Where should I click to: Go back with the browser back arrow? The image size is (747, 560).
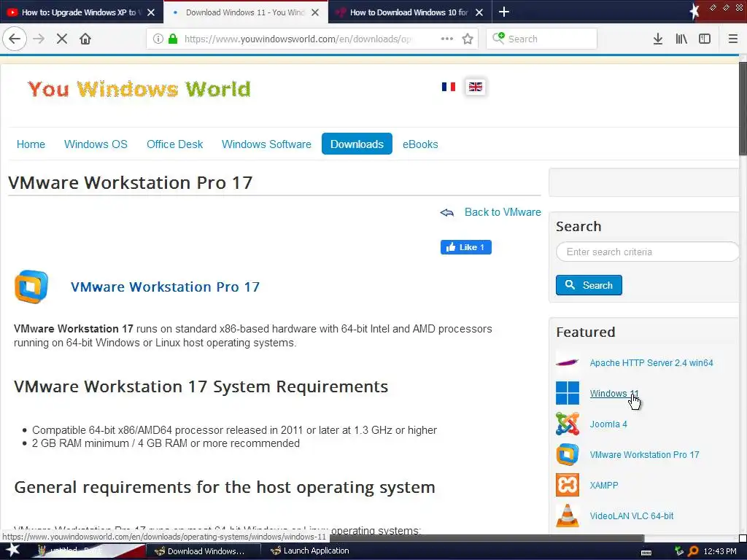coord(15,39)
